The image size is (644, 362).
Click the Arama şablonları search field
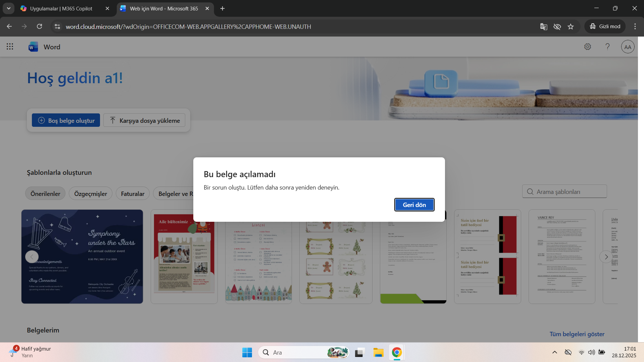click(564, 192)
